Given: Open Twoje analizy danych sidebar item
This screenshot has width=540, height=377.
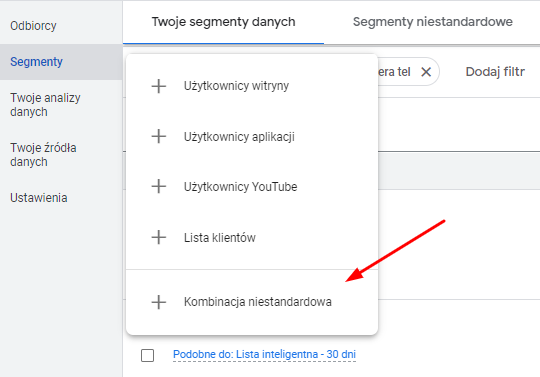Looking at the screenshot, I should [x=61, y=105].
